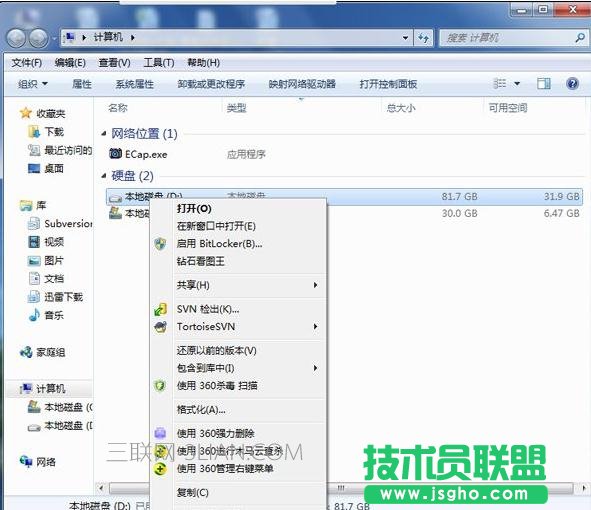This screenshot has width=591, height=510.
Task: Click the 可用空间 column header
Action: [x=508, y=108]
